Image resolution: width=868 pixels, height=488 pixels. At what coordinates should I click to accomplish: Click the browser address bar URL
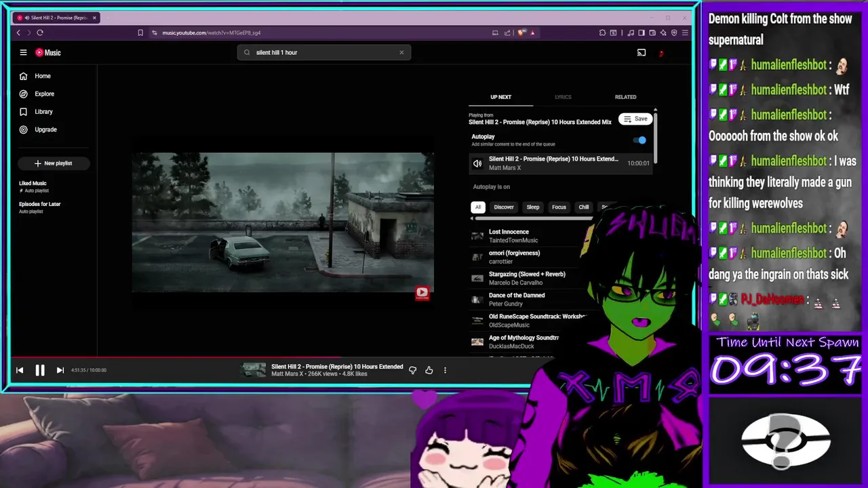[212, 33]
